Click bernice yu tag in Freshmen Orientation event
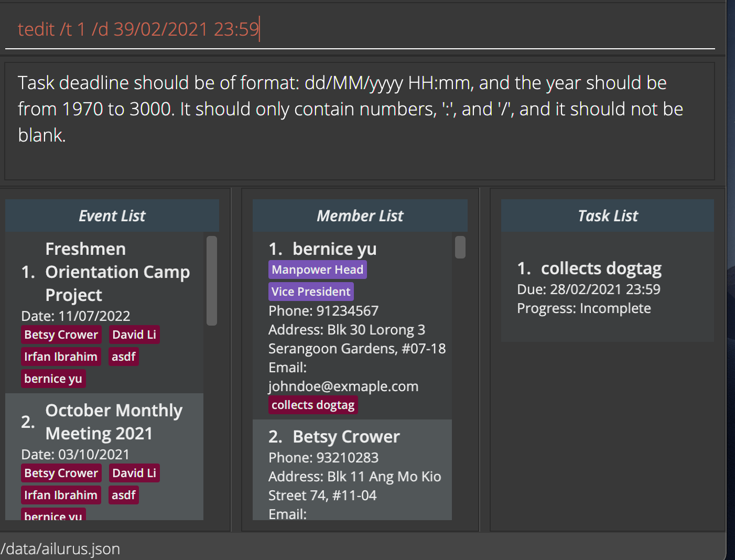735x560 pixels. pos(53,379)
